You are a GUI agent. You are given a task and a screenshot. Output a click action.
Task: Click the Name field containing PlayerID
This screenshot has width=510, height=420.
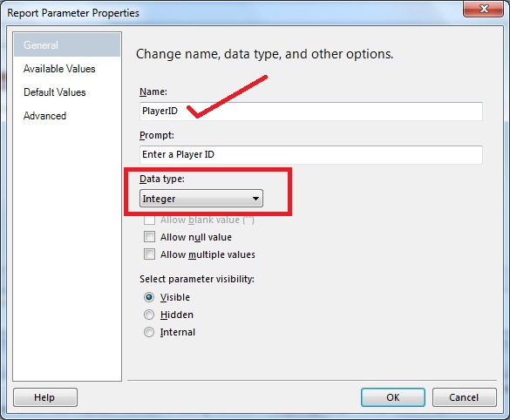[x=311, y=112]
